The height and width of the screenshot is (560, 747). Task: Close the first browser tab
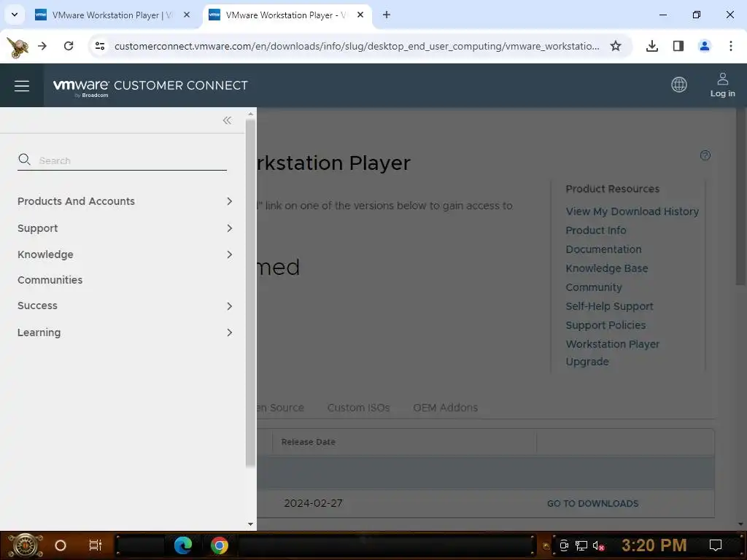187,15
